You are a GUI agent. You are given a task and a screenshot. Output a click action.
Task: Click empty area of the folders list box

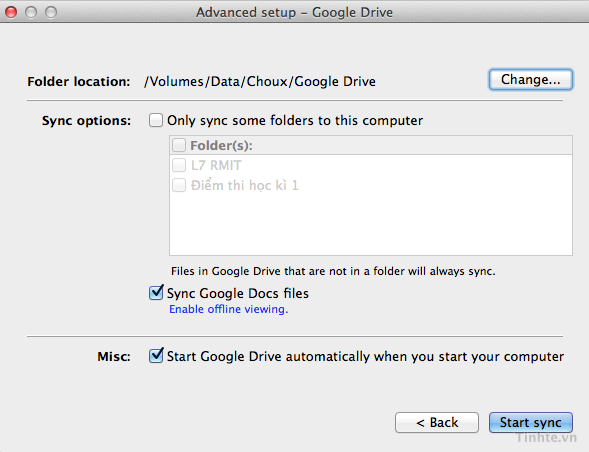pyautogui.click(x=371, y=224)
